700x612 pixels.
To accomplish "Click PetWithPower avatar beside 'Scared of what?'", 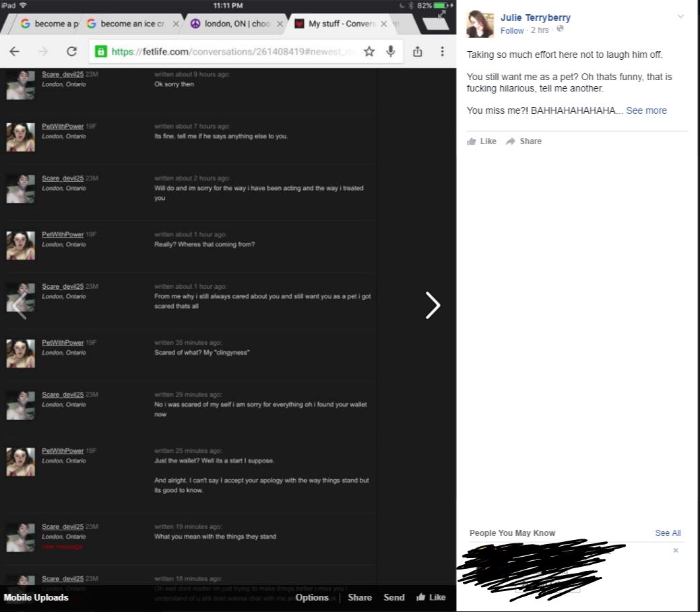I will coord(20,353).
